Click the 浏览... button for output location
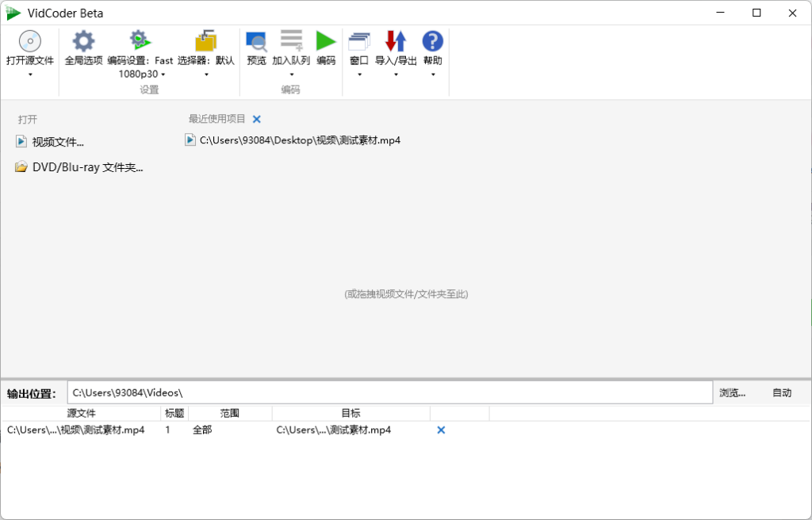 click(731, 392)
